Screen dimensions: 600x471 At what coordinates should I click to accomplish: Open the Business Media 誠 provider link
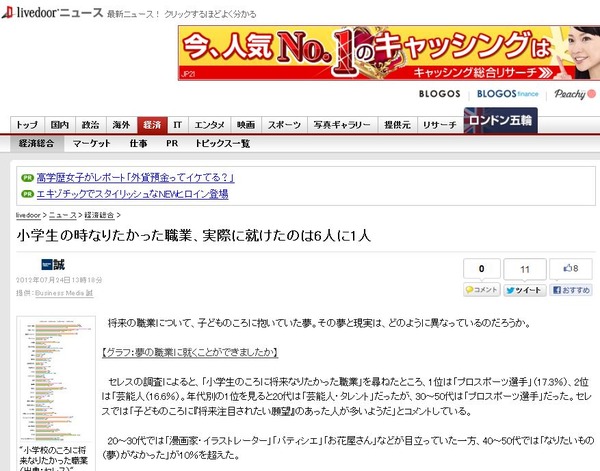64,293
